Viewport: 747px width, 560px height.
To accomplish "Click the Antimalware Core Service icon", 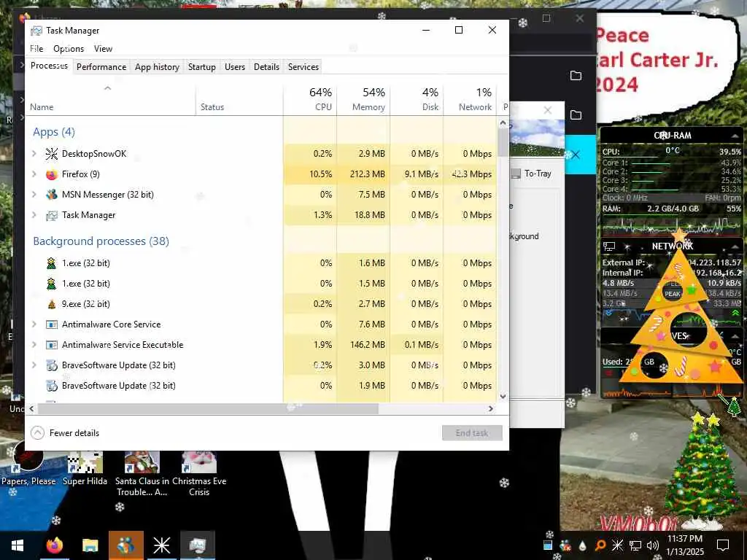I will (52, 324).
